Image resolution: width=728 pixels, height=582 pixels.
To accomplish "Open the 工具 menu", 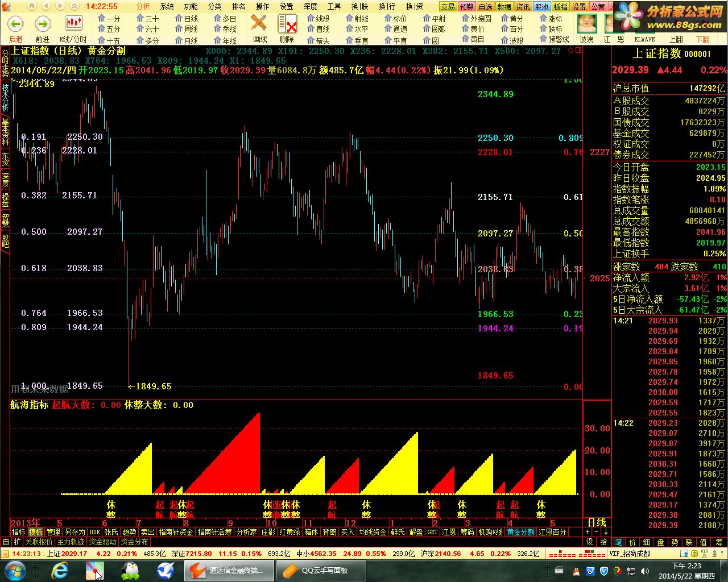I will [334, 6].
